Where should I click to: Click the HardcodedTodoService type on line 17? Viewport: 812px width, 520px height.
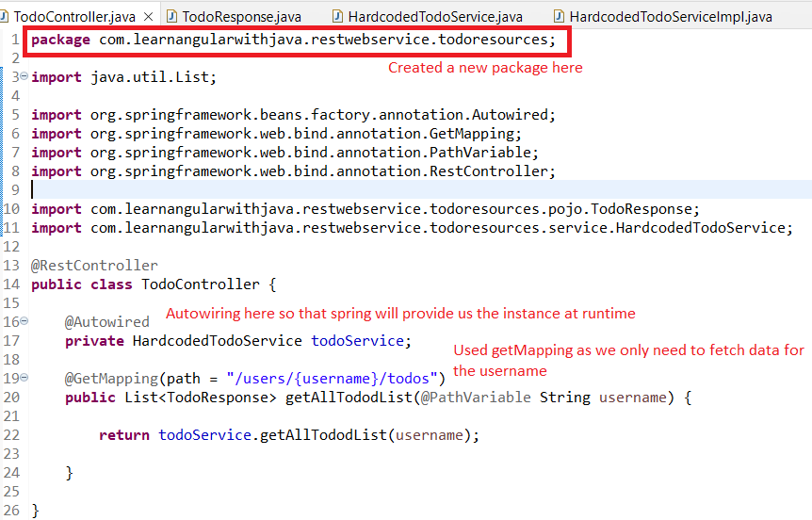(x=217, y=341)
